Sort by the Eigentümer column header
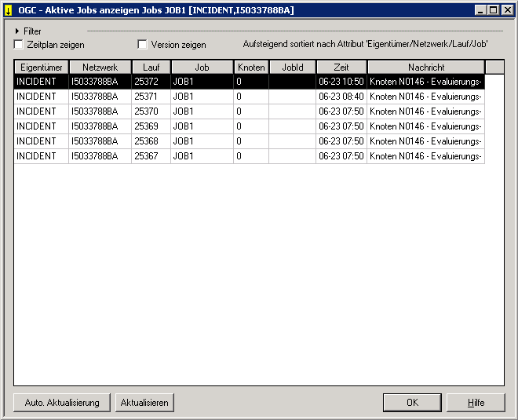The height and width of the screenshot is (420, 518). point(42,68)
